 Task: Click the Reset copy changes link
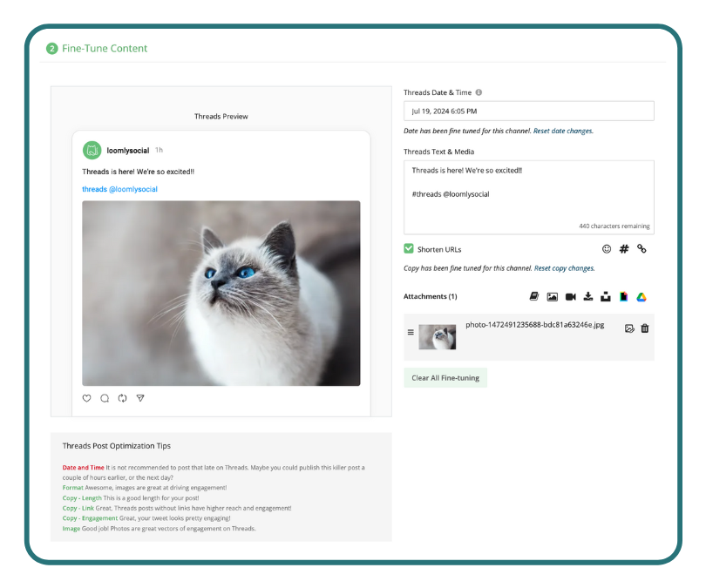tap(564, 268)
